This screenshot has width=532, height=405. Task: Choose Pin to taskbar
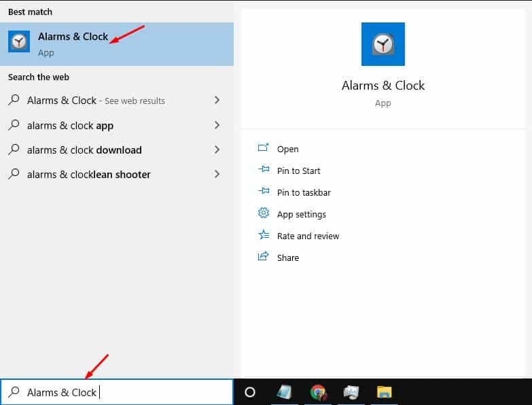click(x=304, y=192)
